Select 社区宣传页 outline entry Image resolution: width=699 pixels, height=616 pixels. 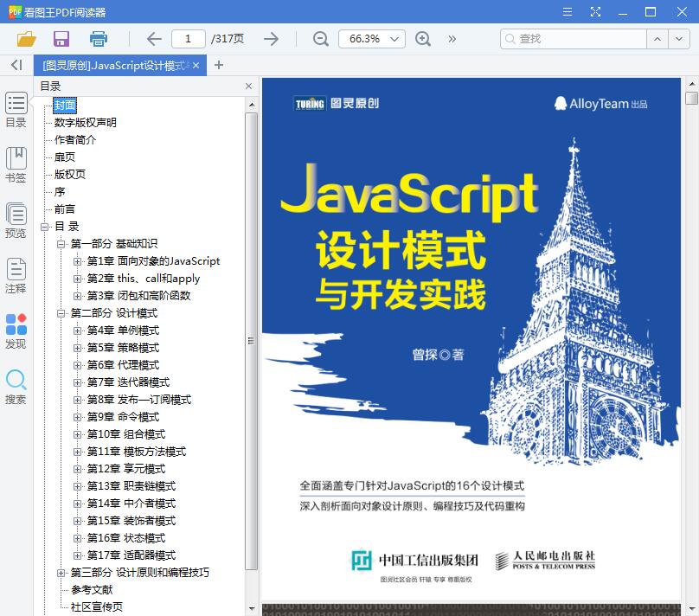[97, 607]
